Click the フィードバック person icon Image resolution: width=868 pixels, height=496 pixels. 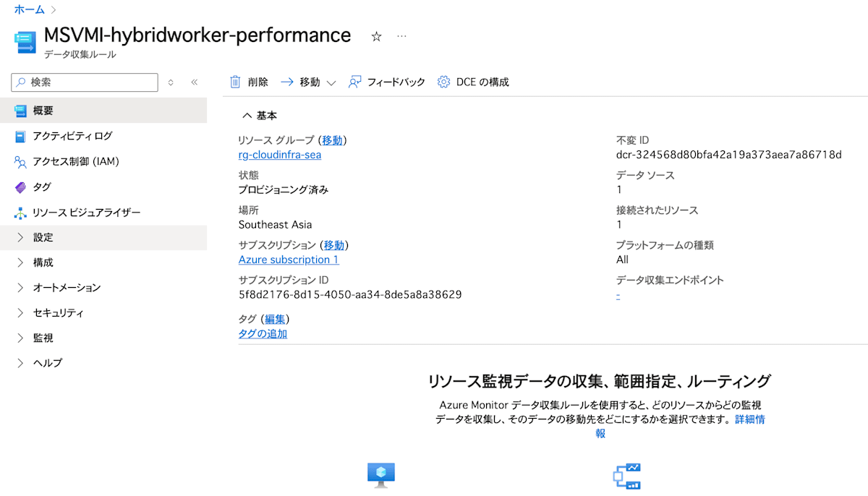coord(354,82)
